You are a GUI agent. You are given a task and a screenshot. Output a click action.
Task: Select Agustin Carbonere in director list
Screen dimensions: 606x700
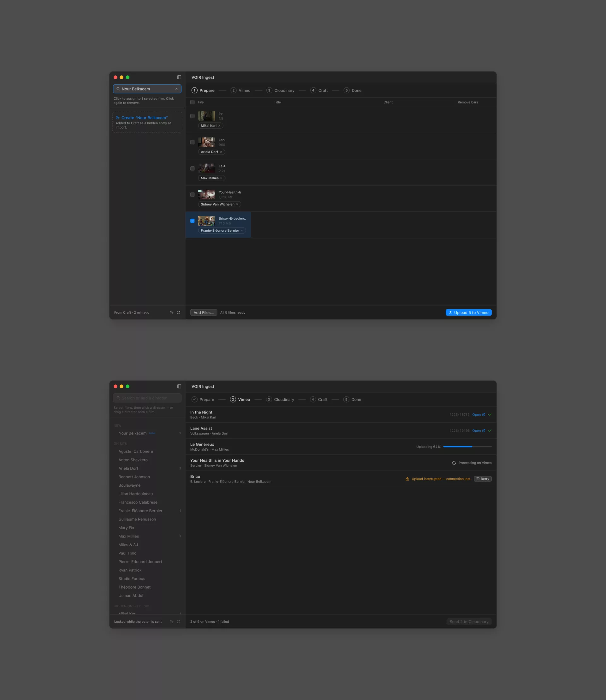tap(147, 451)
